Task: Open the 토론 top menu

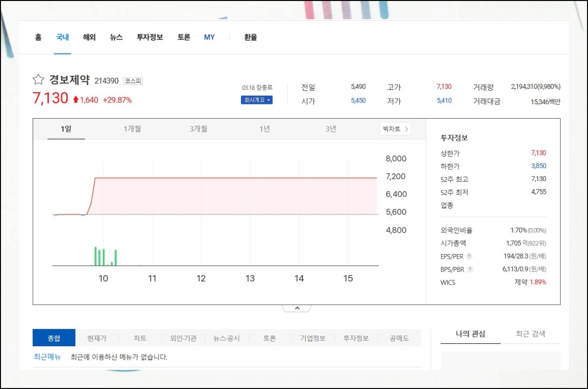Action: 184,37
